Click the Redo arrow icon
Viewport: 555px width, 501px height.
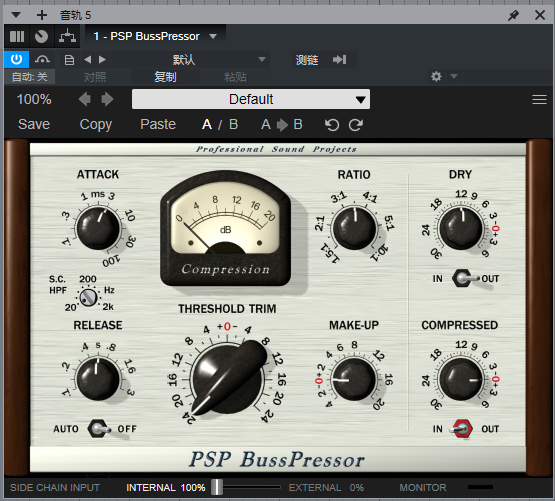coord(356,125)
